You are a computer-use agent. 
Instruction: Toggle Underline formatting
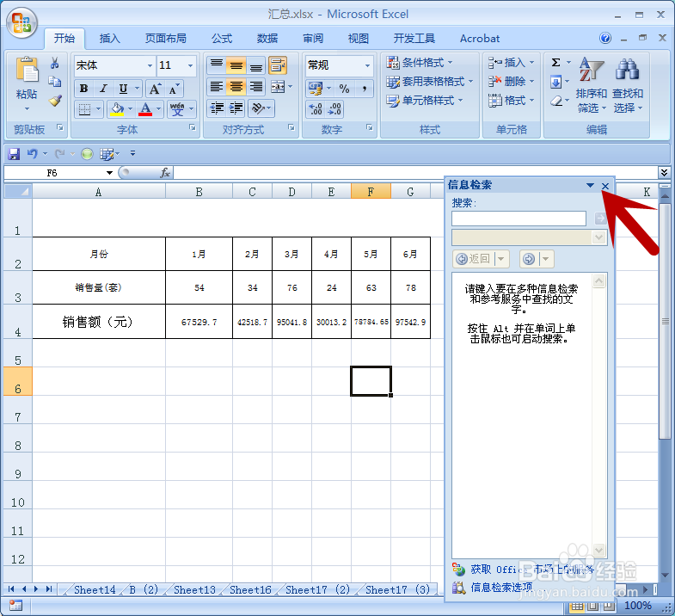(x=123, y=89)
